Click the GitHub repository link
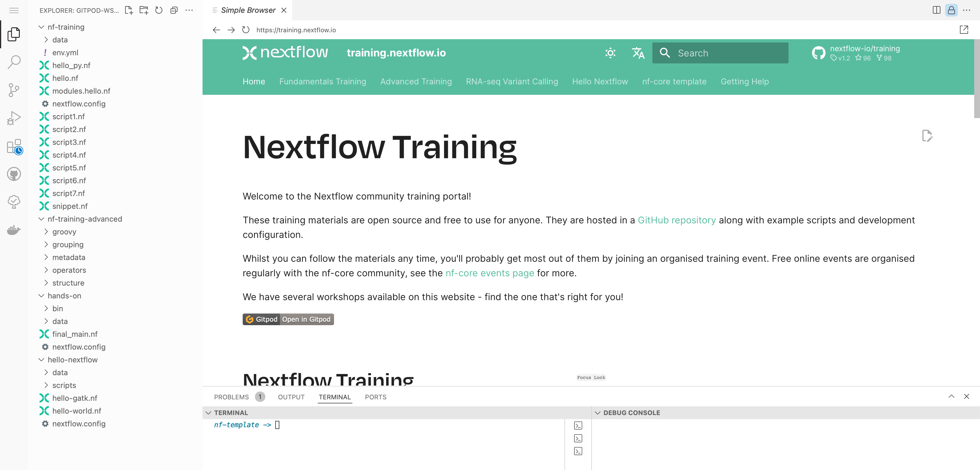Viewport: 980px width, 470px height. click(x=677, y=220)
